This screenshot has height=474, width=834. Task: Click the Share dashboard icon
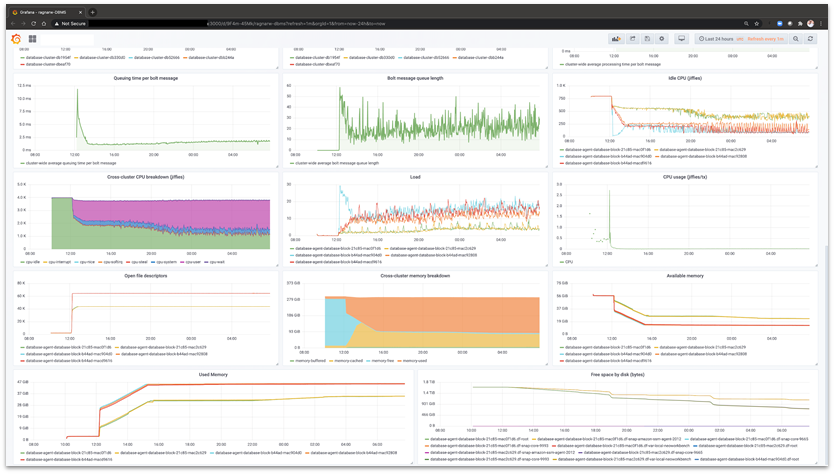632,39
